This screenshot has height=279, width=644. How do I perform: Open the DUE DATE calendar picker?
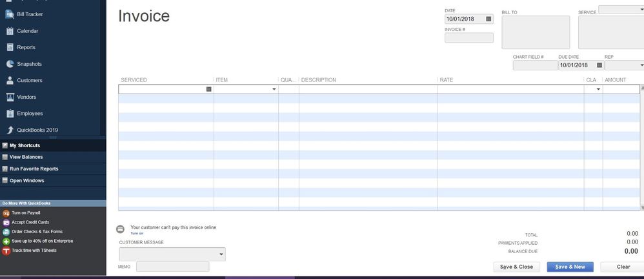tap(599, 65)
